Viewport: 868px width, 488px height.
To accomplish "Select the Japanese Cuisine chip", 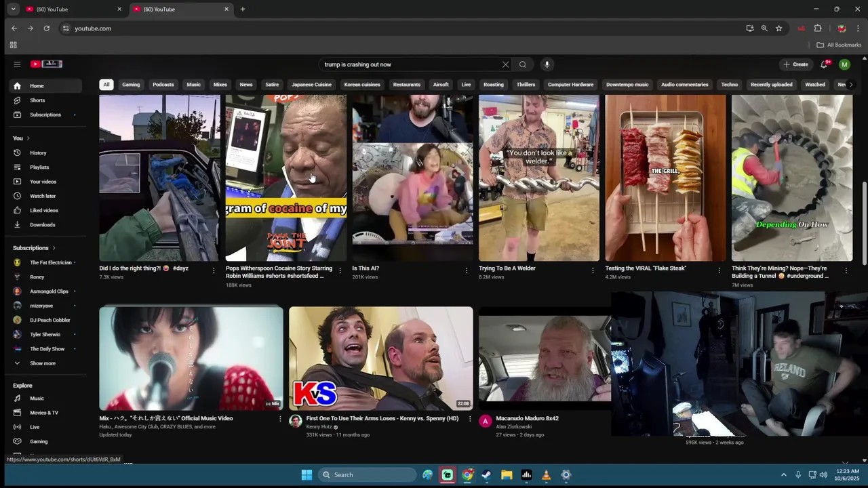I will point(311,85).
